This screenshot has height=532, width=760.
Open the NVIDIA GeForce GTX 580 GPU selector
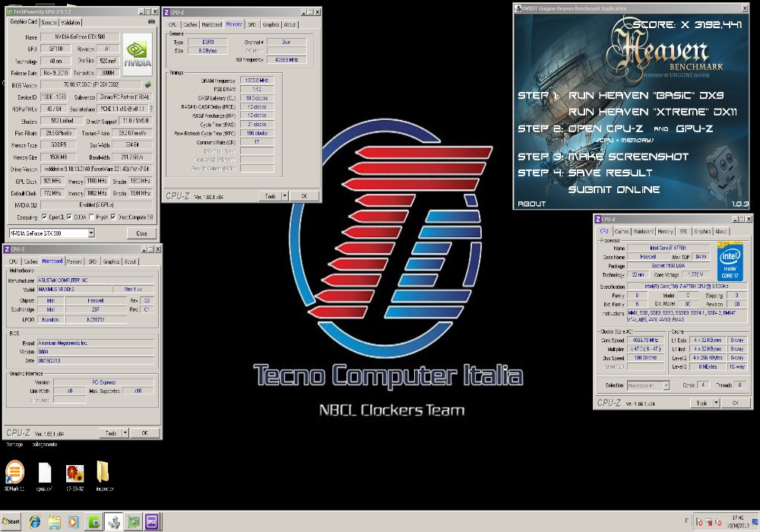[x=52, y=233]
